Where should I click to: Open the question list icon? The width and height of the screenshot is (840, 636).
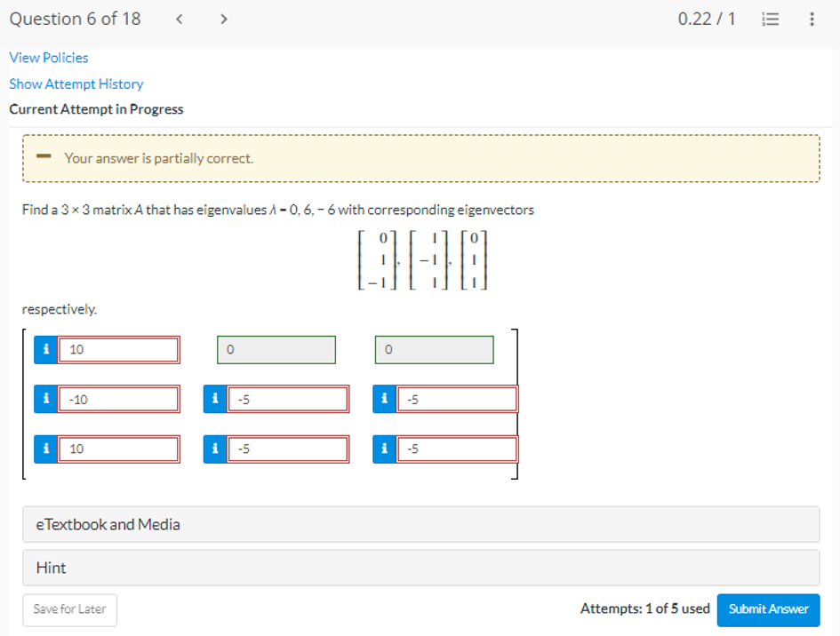(771, 20)
